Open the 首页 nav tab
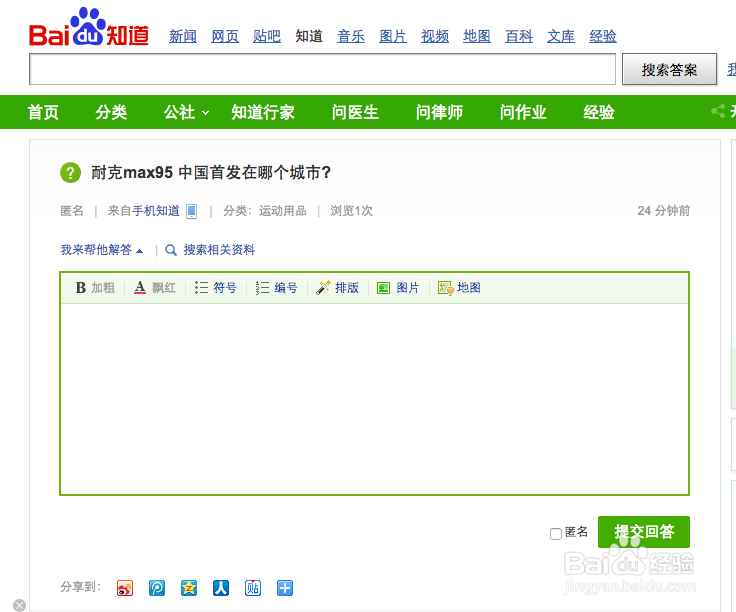Viewport: 736px width, 612px height. point(43,112)
